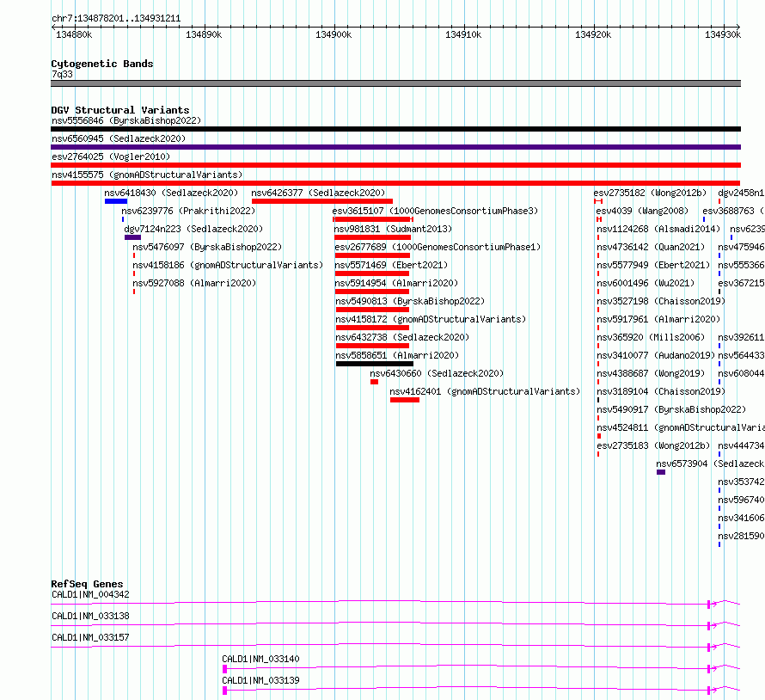
Task: Open nsv6239776 (Prakrithi2022) variant
Action: (x=188, y=211)
